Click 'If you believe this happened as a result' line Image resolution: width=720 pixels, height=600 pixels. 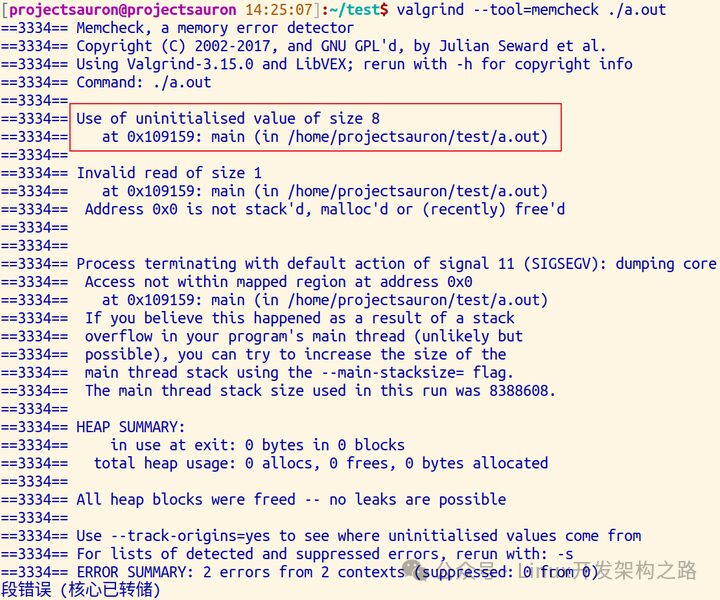tap(300, 318)
